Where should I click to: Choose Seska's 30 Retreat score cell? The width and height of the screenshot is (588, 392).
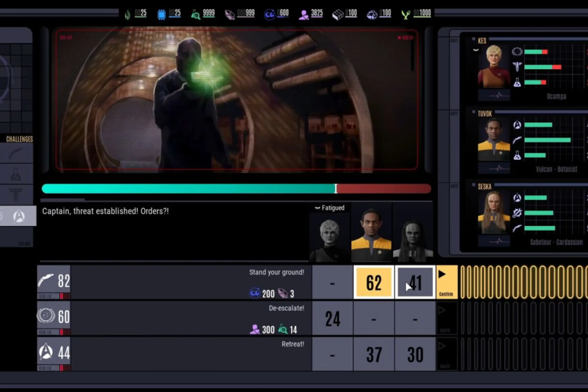click(x=415, y=354)
